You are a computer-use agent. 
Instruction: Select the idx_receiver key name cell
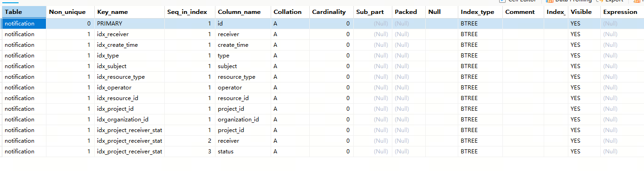[x=130, y=34]
